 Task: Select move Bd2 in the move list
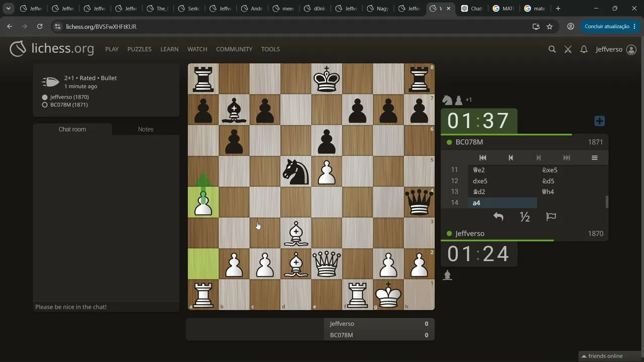click(x=502, y=192)
